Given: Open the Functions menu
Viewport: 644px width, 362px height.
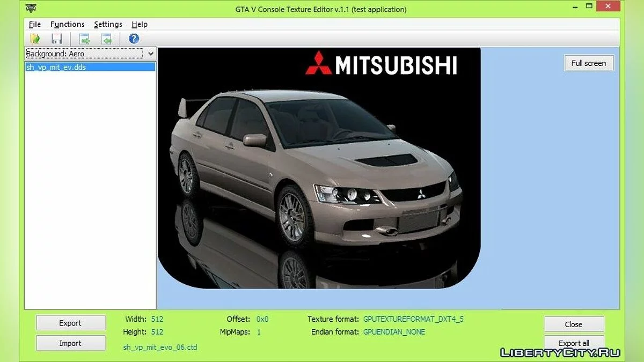Looking at the screenshot, I should coord(67,24).
